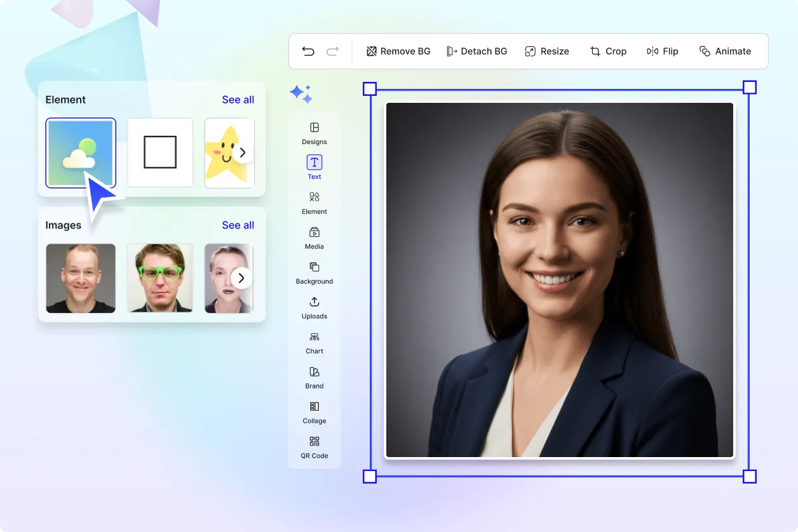The image size is (798, 532).
Task: Open the Background panel
Action: coord(314,273)
